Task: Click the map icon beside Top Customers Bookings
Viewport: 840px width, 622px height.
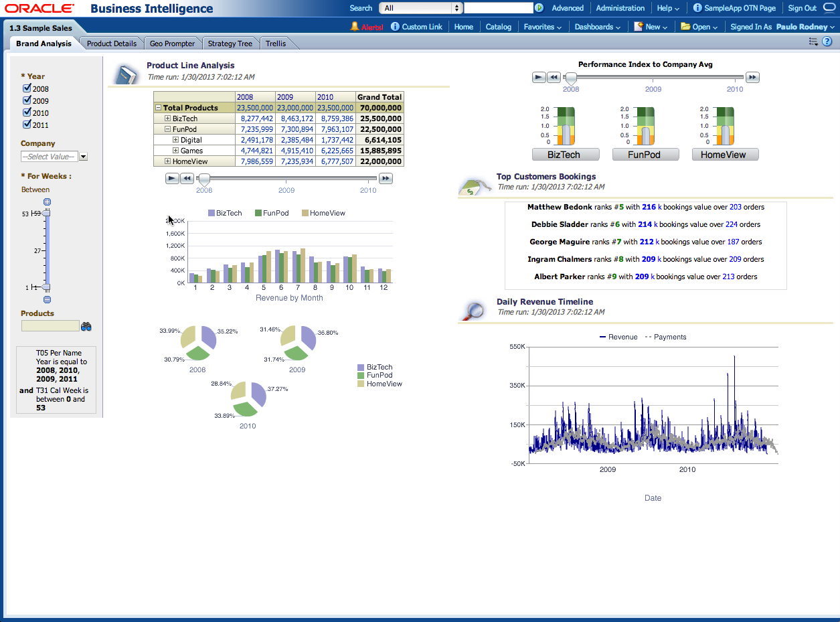Action: click(475, 186)
